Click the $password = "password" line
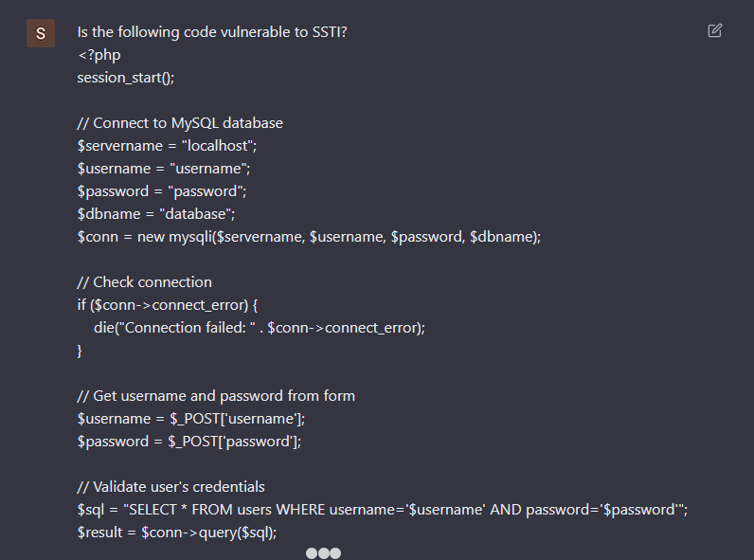 point(162,191)
